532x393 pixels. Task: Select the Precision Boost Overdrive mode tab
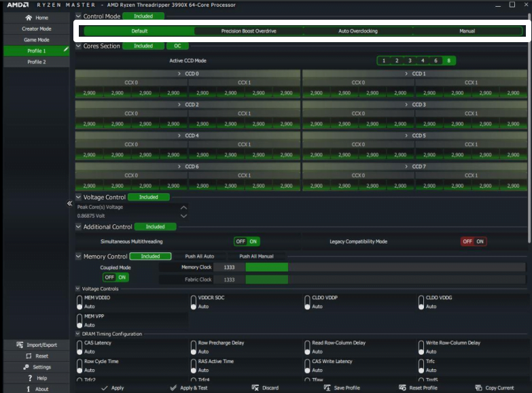click(249, 31)
